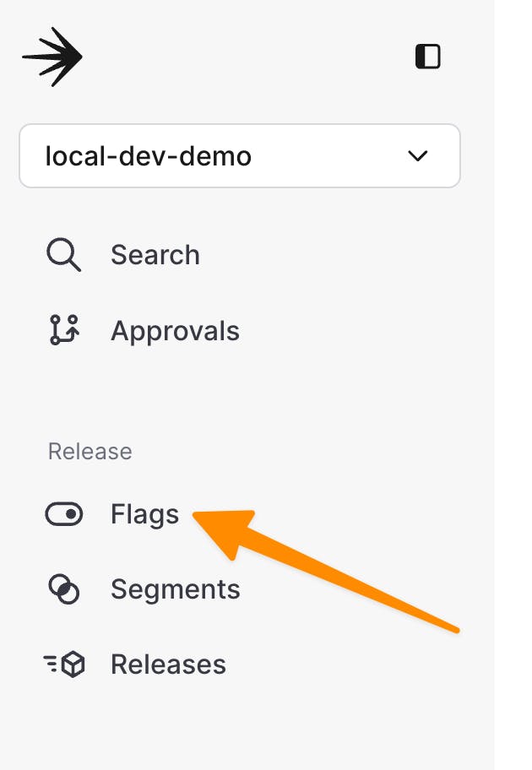
Task: Click the Segments overlapping circles icon
Action: (63, 589)
